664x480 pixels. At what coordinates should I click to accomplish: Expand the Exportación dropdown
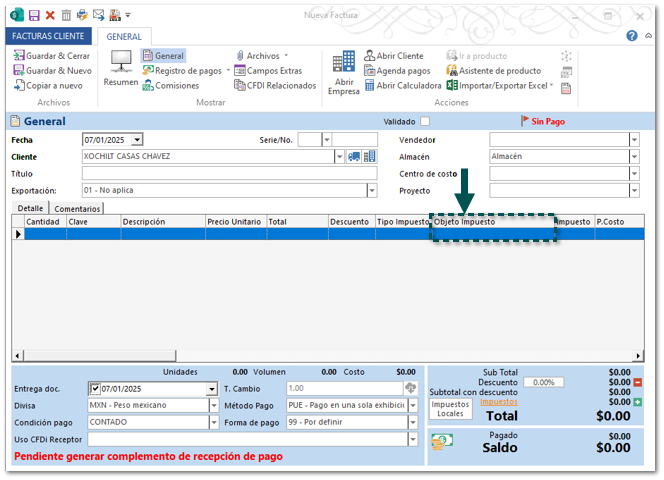coord(372,190)
